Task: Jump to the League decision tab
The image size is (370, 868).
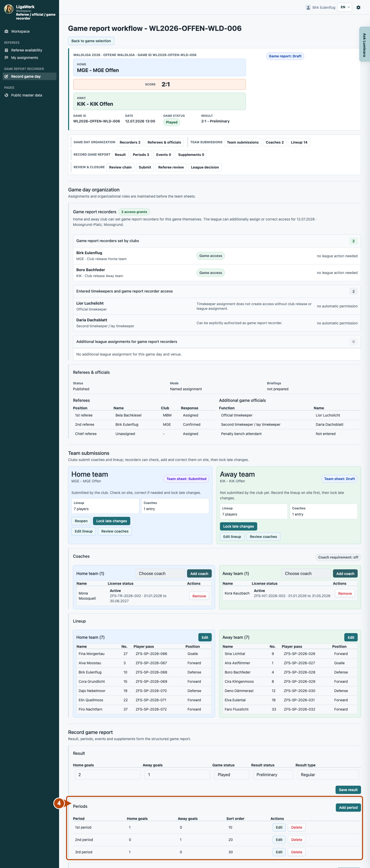Action: pyautogui.click(x=205, y=167)
